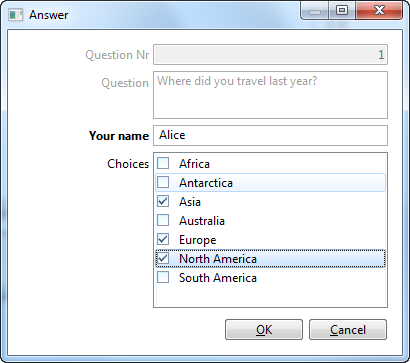Focus the Your name input field

tap(270, 135)
